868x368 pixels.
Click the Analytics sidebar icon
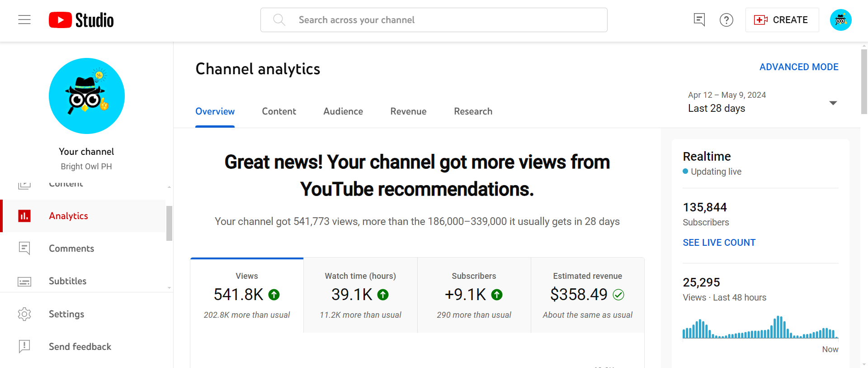point(24,216)
